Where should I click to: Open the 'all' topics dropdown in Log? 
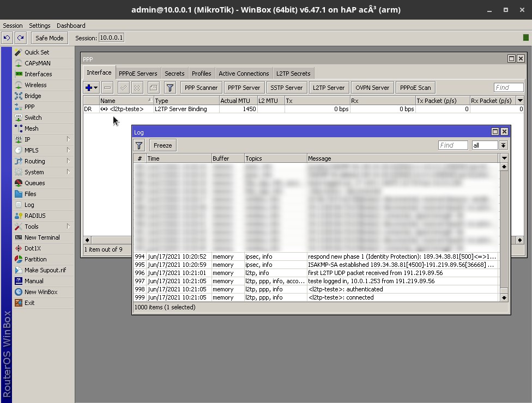(x=504, y=145)
